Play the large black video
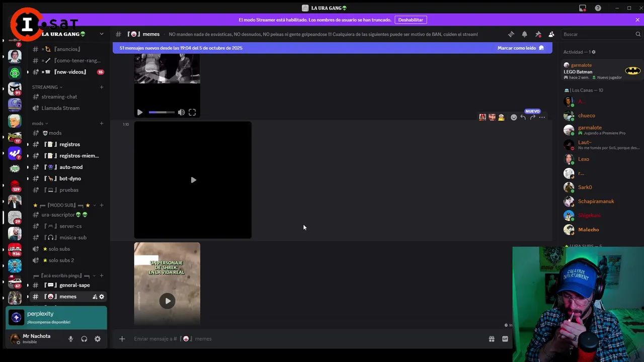644x362 pixels. click(x=193, y=180)
